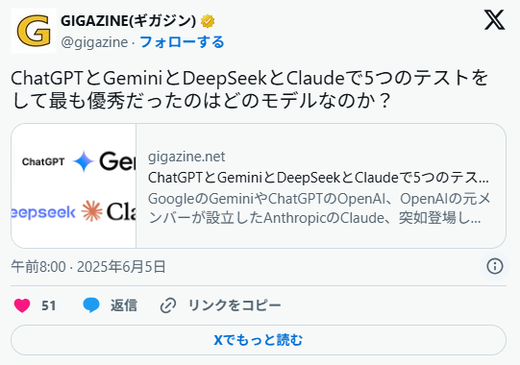Click the 返信 reply label
520x365 pixels.
coord(124,305)
